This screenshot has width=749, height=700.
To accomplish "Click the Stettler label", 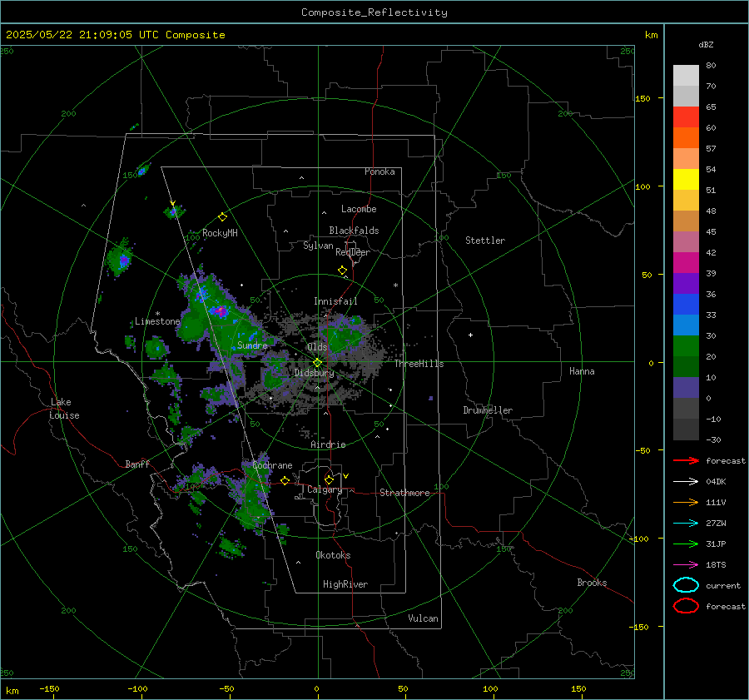I will [485, 241].
